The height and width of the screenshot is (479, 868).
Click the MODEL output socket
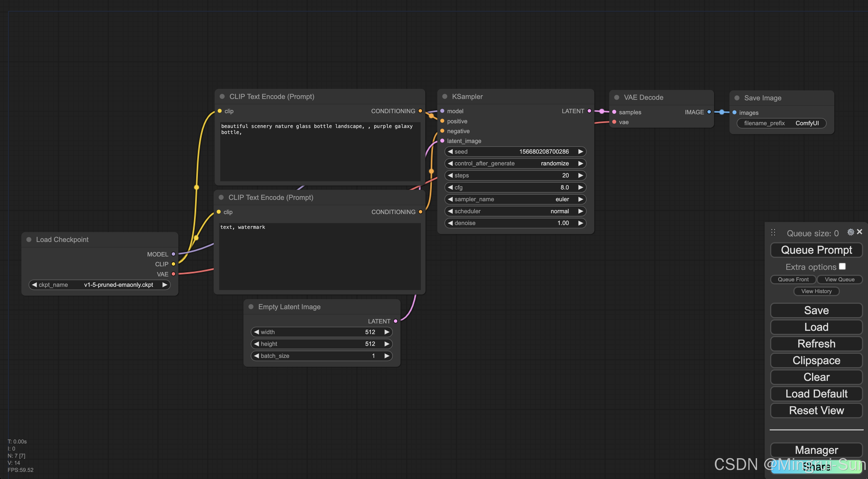click(x=174, y=254)
